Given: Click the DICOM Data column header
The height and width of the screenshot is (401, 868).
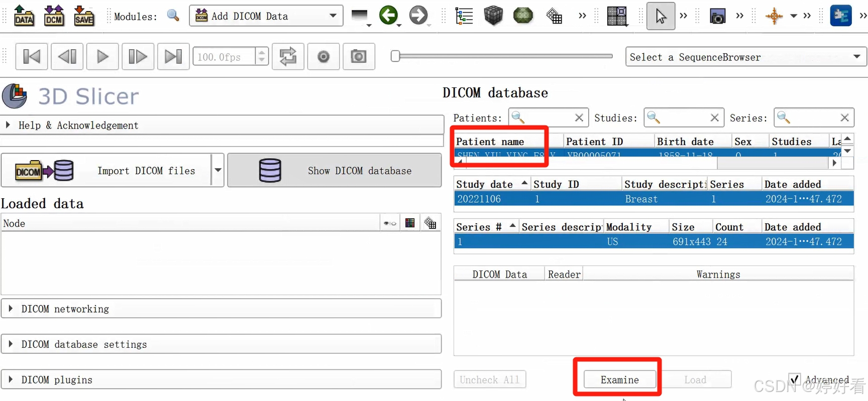Looking at the screenshot, I should [x=499, y=274].
